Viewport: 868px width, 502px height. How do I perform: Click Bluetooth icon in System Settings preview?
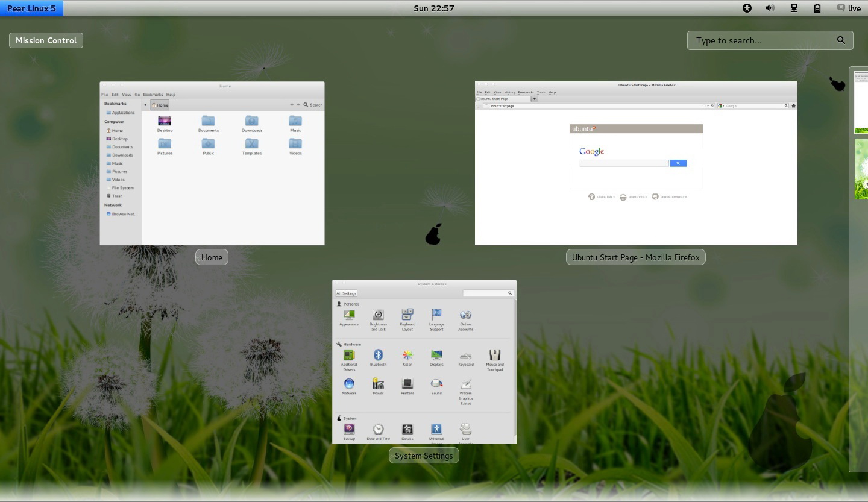378,356
